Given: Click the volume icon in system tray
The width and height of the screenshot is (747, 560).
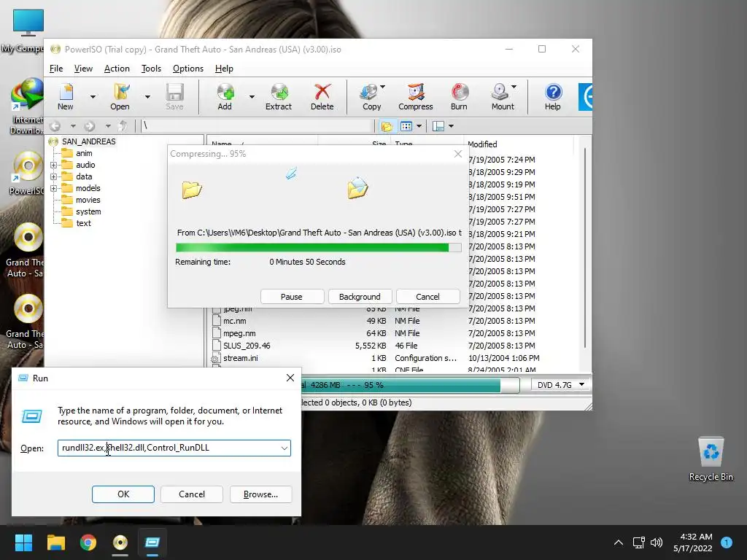Looking at the screenshot, I should click(657, 542).
